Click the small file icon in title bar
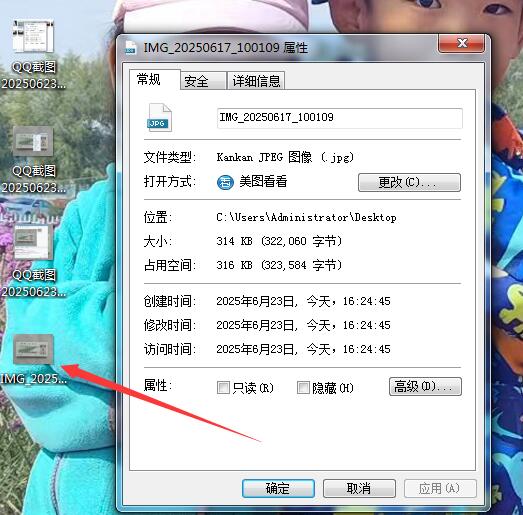The width and height of the screenshot is (523, 515). point(130,47)
